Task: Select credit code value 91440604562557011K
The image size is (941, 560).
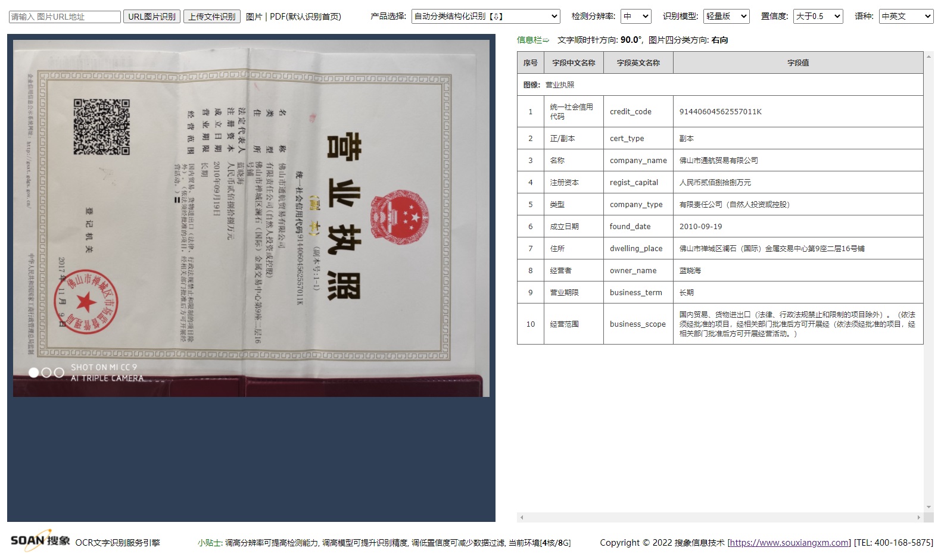Action: tap(721, 112)
